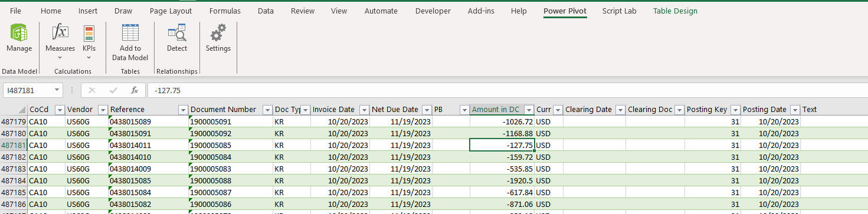Screen dimensions: 868x214
Task: Open the File tab
Action: pyautogui.click(x=16, y=11)
